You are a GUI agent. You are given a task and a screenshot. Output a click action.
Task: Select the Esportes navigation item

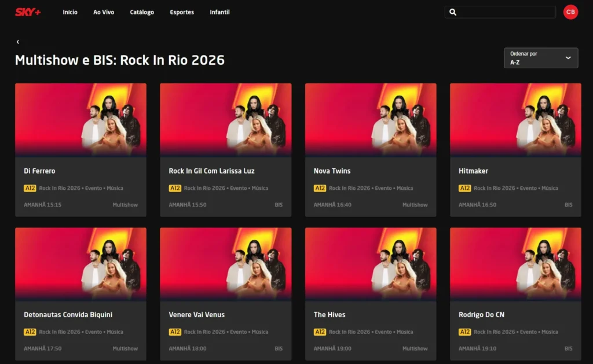182,12
